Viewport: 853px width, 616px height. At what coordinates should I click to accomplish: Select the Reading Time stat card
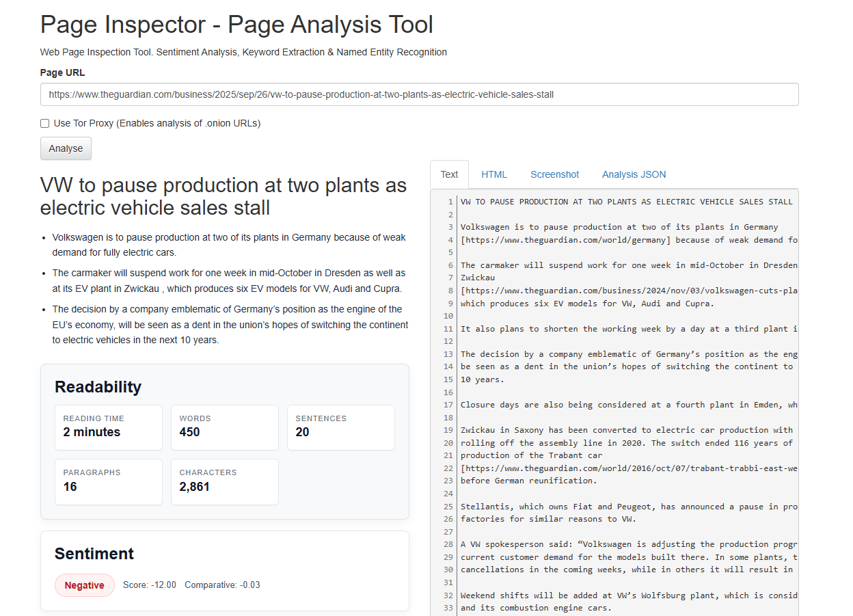coord(109,427)
